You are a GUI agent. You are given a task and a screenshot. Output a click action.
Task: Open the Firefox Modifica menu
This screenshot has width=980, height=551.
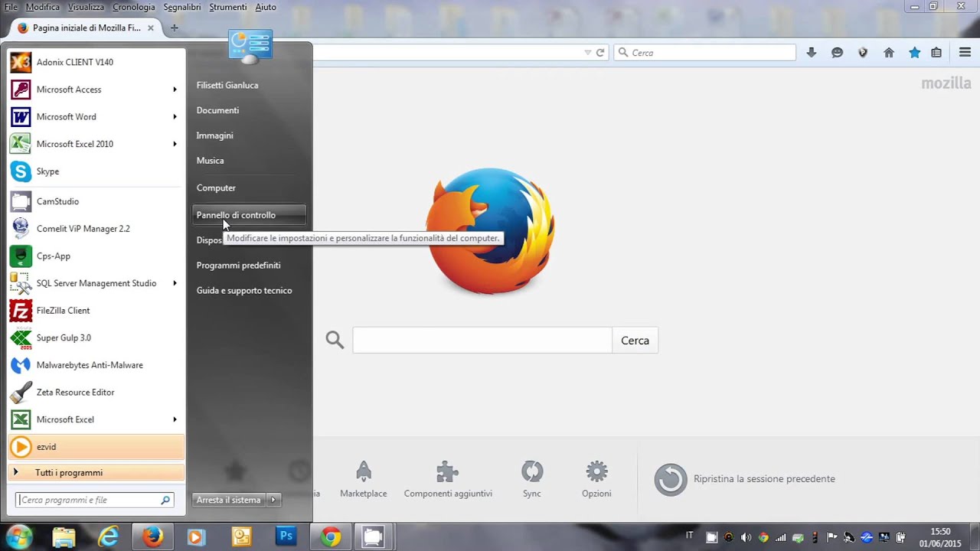[42, 7]
